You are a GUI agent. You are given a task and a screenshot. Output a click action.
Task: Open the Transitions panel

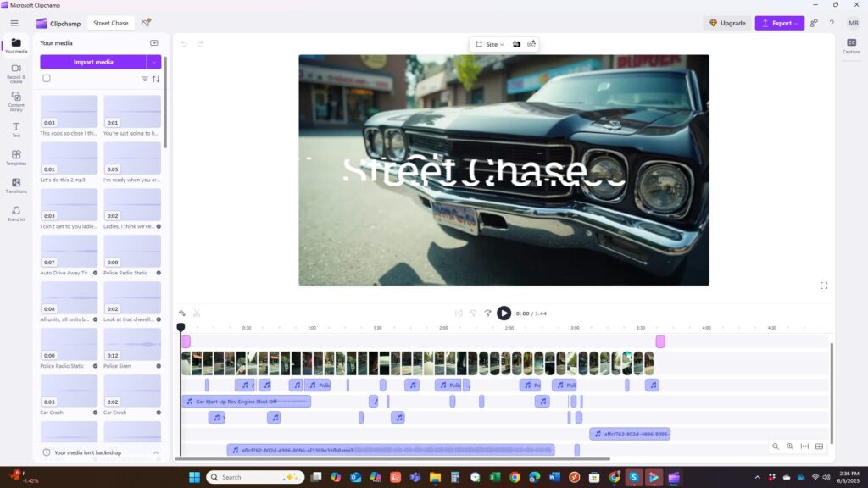tap(16, 185)
